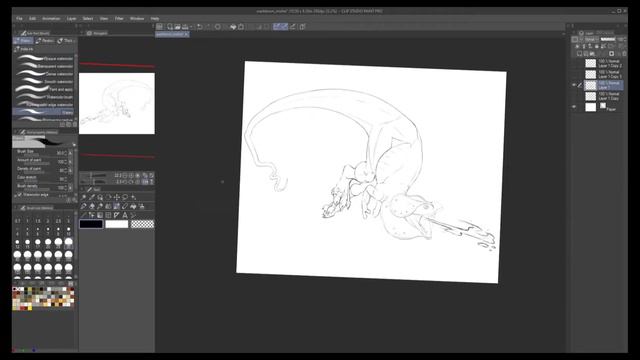Select the Ruler tool in the tool palette

tap(117, 215)
